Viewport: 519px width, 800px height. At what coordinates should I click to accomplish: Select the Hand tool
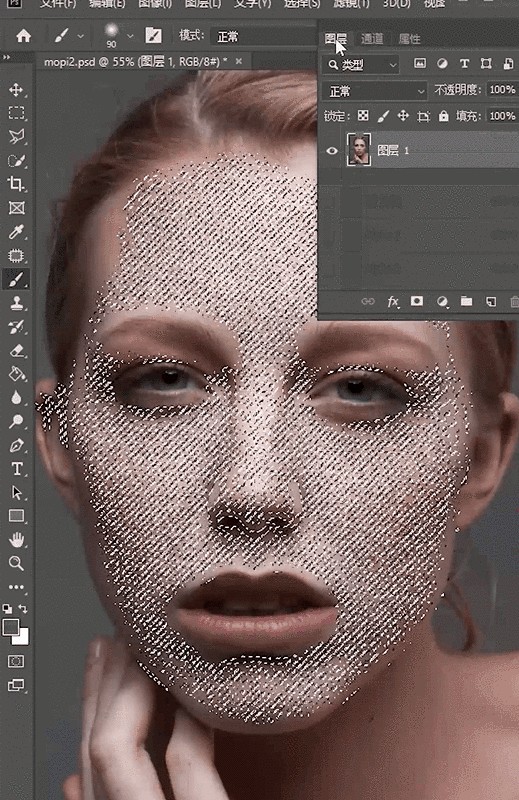point(16,539)
